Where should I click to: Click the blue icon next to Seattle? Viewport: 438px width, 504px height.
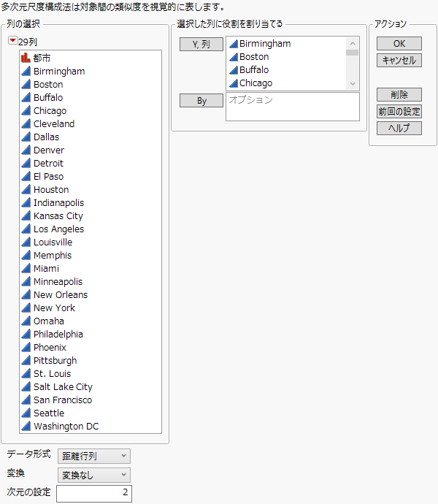[x=26, y=413]
